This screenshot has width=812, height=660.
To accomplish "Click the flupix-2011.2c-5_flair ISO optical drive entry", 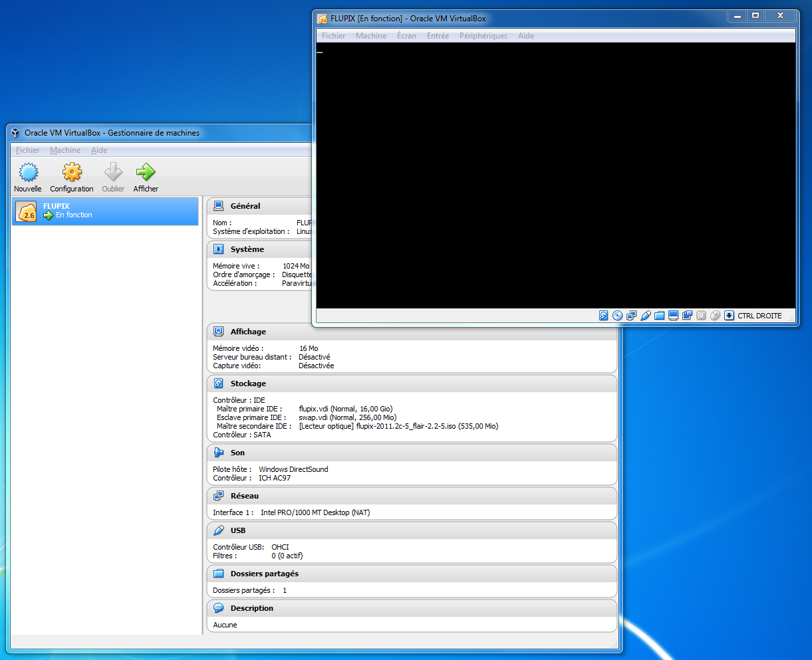I will [x=398, y=426].
